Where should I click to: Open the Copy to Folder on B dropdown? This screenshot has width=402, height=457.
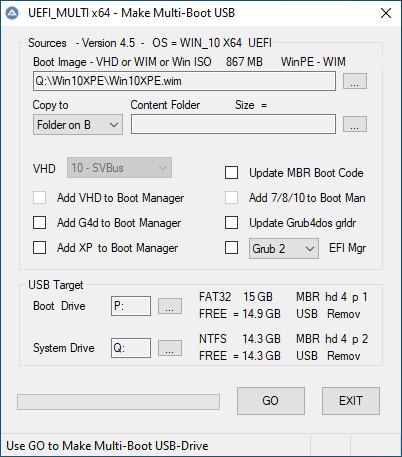78,125
